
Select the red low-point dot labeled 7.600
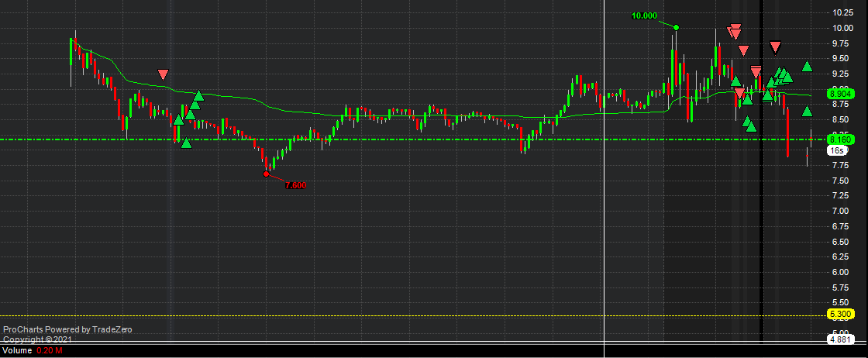[x=266, y=174]
